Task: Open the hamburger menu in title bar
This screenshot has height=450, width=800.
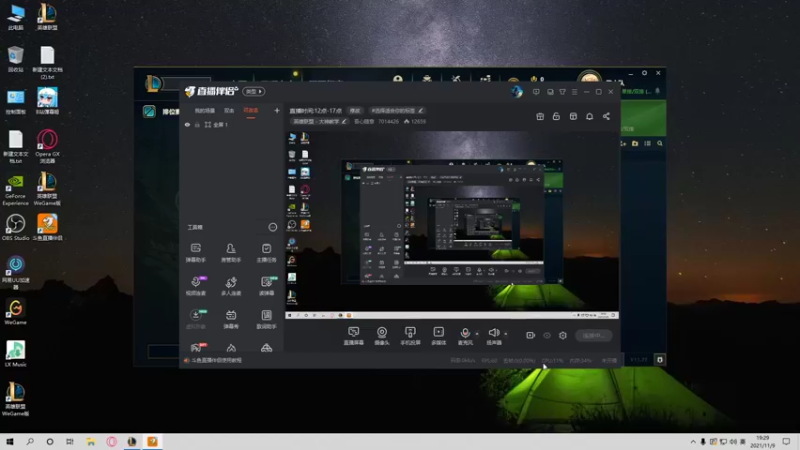Action: (x=574, y=92)
